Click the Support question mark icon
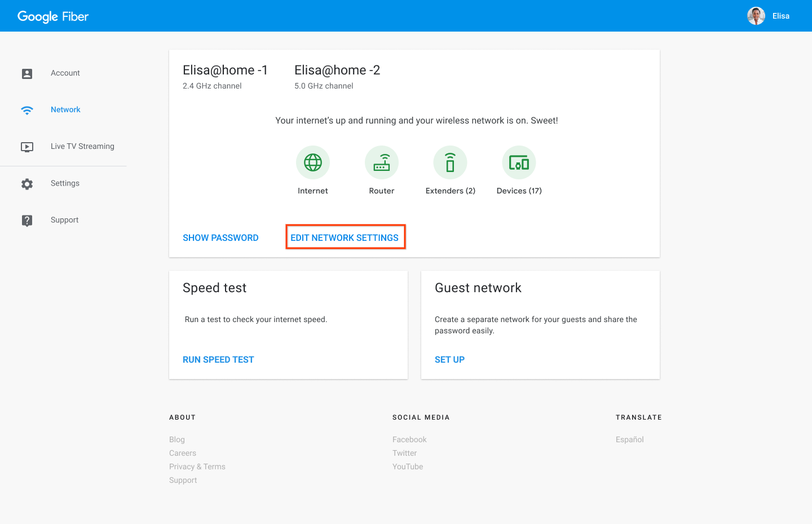Image resolution: width=812 pixels, height=524 pixels. (x=27, y=221)
